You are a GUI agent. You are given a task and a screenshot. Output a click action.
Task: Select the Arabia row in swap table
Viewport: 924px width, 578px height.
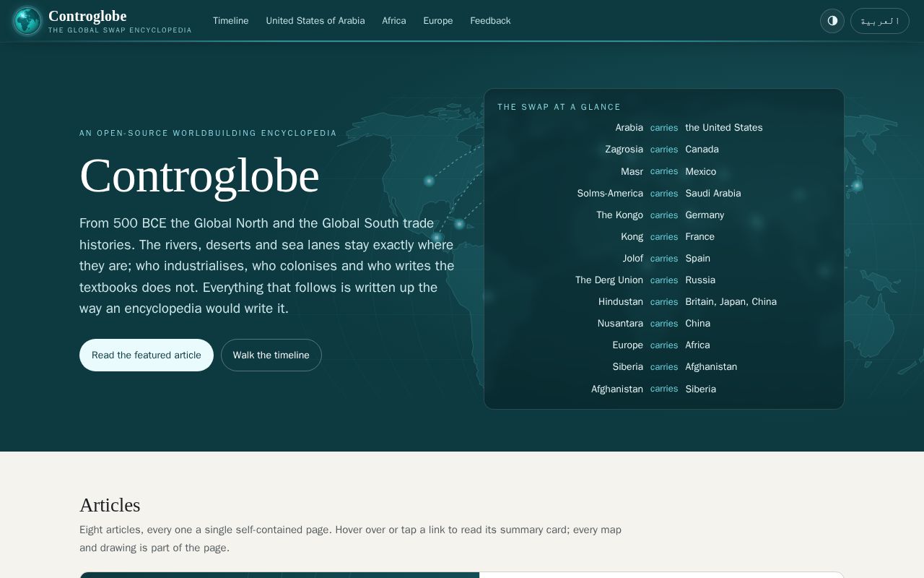(664, 128)
